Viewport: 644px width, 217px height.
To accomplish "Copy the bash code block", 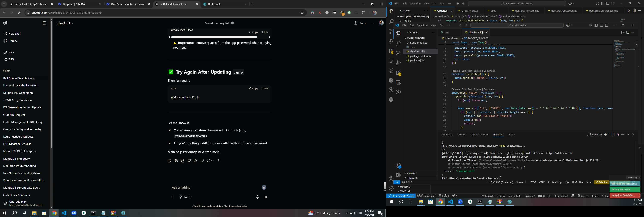I will click(x=254, y=88).
